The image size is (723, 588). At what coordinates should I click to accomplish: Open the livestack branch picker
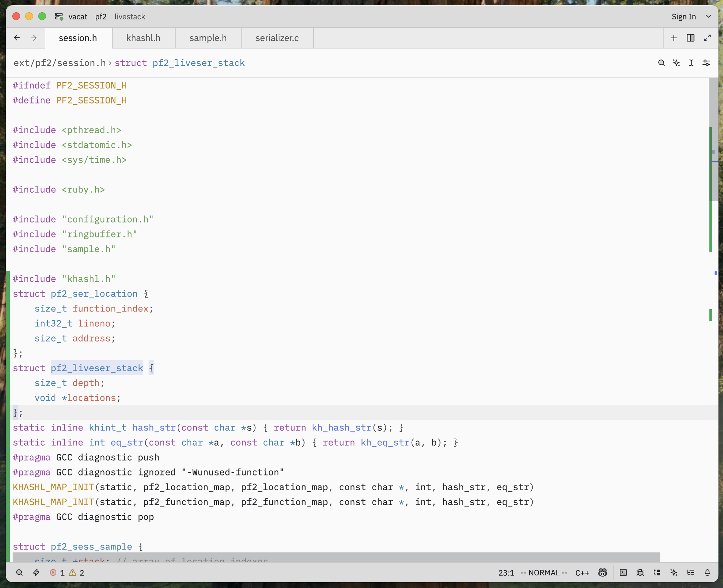tap(129, 16)
